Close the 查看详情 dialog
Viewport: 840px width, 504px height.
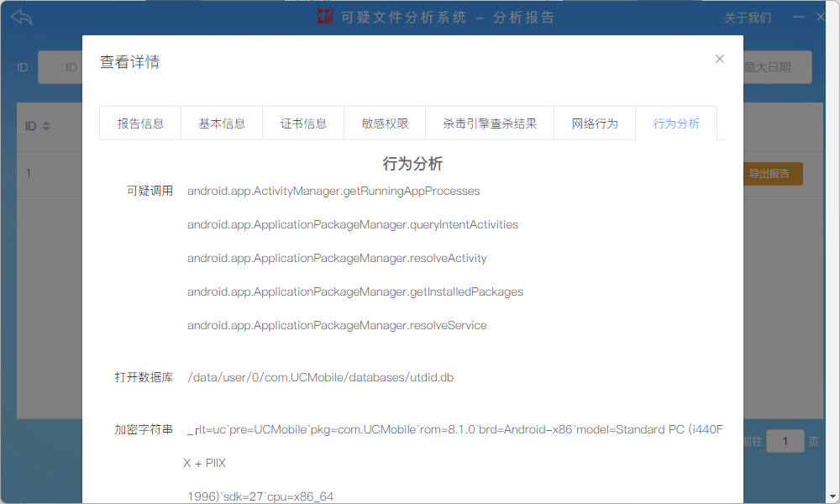[719, 59]
